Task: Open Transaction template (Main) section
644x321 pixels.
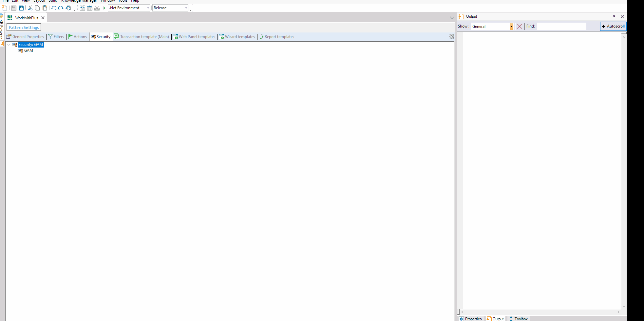Action: pyautogui.click(x=142, y=37)
